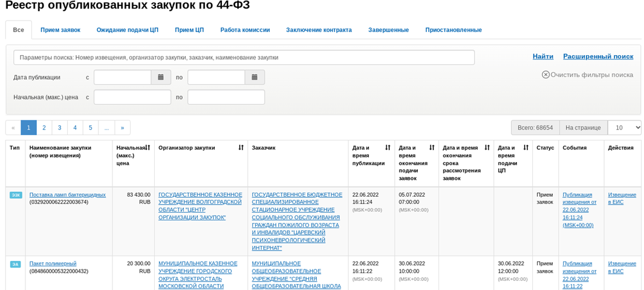Viewport: 644px width, 290px height.
Task: Select ЦП submission time '30.06.2022 12:00:00'
Action: tap(512, 268)
